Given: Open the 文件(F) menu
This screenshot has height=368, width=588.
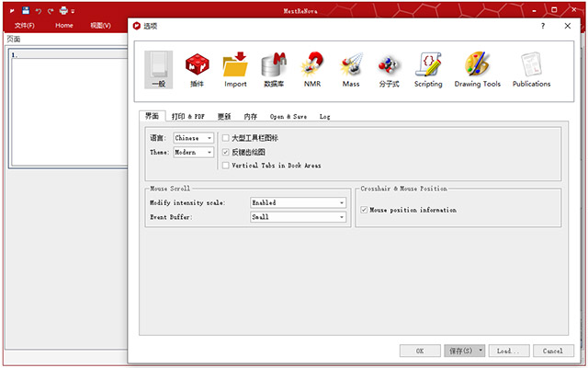Looking at the screenshot, I should click(25, 25).
